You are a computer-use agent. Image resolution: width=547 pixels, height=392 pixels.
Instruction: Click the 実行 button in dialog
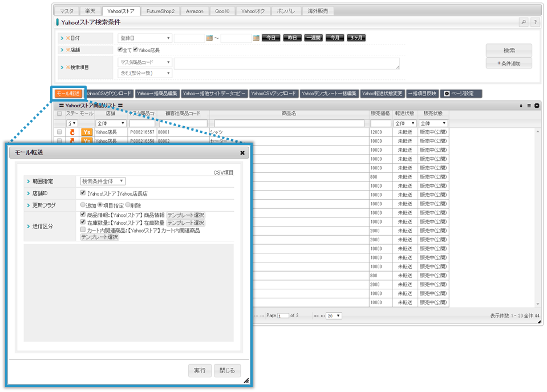[x=200, y=371]
